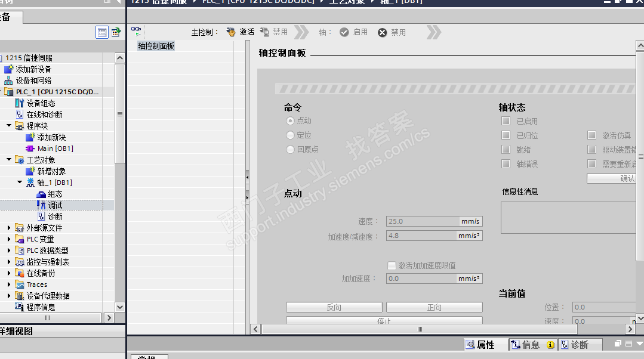Click the 组态 configuration icon

[41, 194]
